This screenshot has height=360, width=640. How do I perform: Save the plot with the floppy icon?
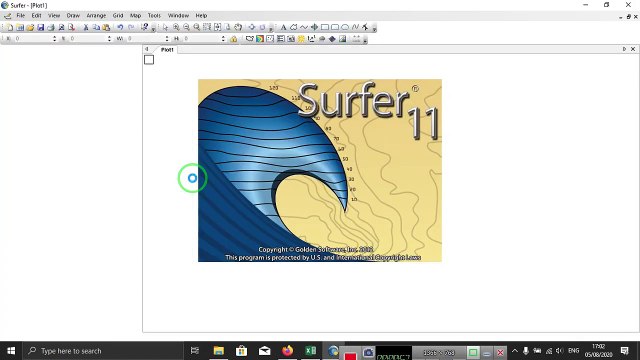pos(40,27)
